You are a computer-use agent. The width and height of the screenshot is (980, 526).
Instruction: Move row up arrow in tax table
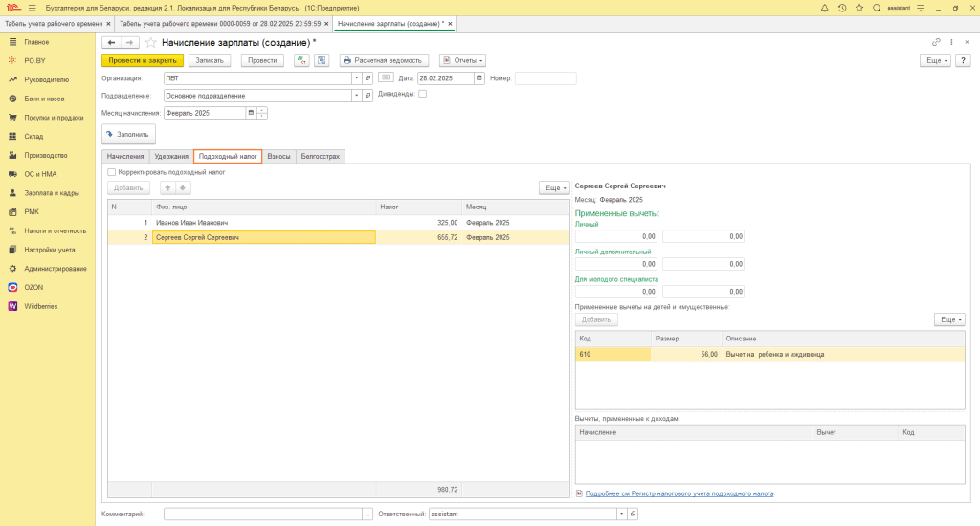pyautogui.click(x=167, y=188)
